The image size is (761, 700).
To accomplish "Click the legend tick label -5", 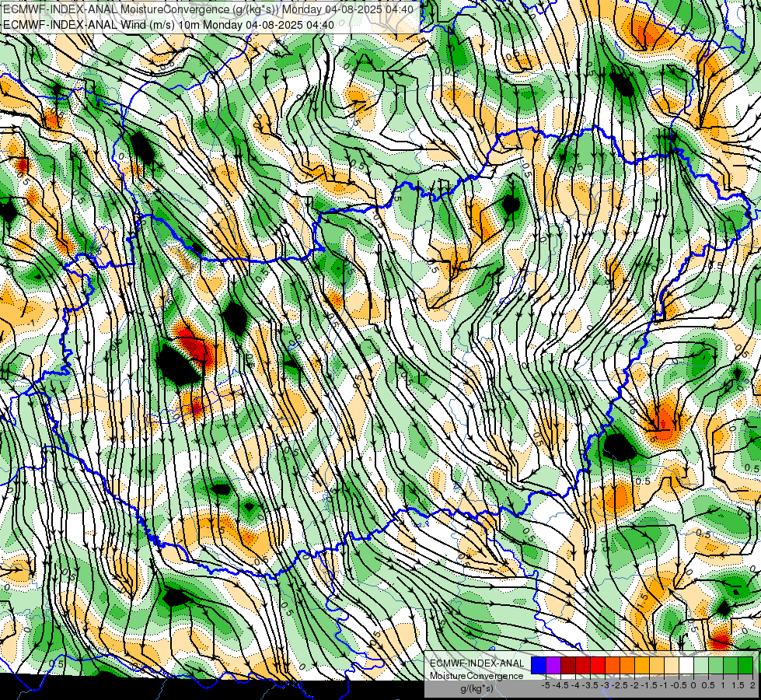I will [x=546, y=685].
